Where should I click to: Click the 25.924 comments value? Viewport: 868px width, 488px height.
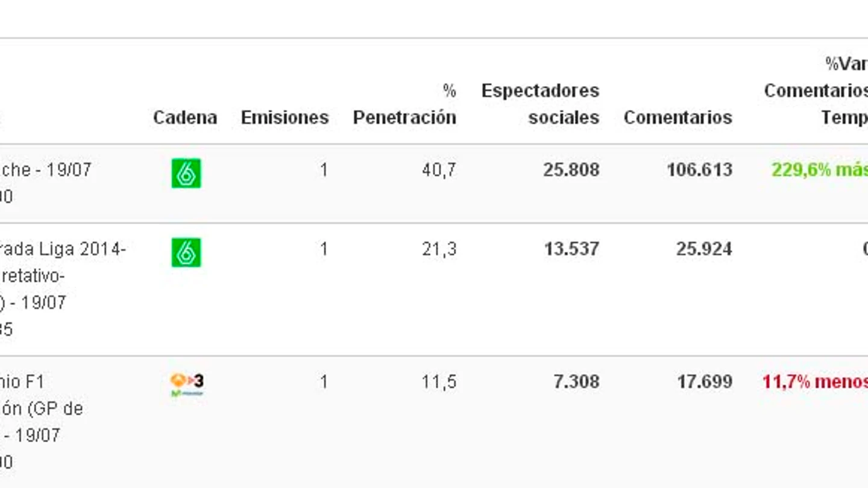click(x=704, y=249)
